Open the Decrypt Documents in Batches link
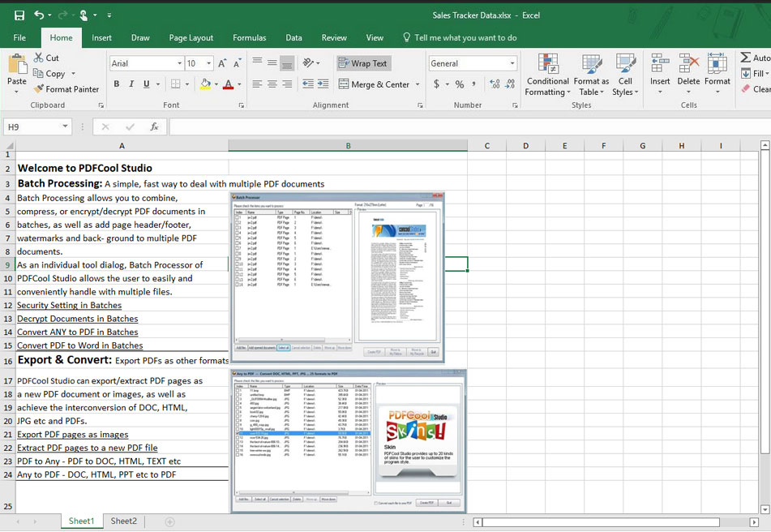 (x=78, y=319)
